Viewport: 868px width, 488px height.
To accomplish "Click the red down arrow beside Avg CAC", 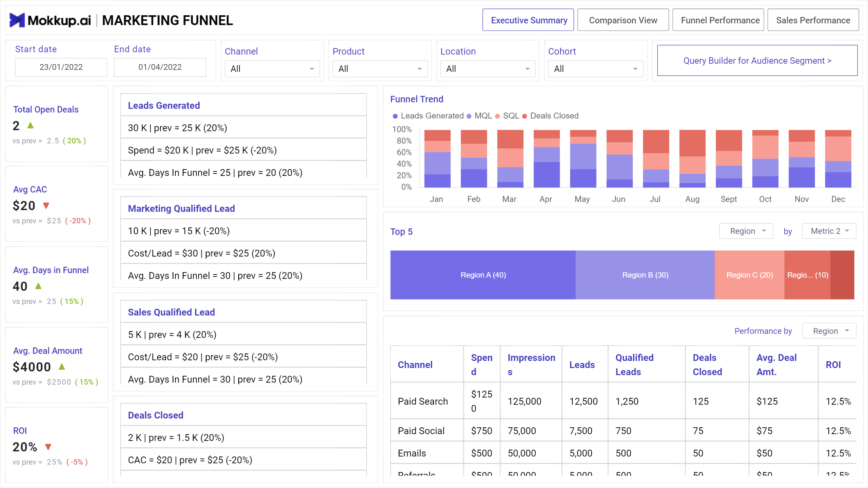I will 46,205.
